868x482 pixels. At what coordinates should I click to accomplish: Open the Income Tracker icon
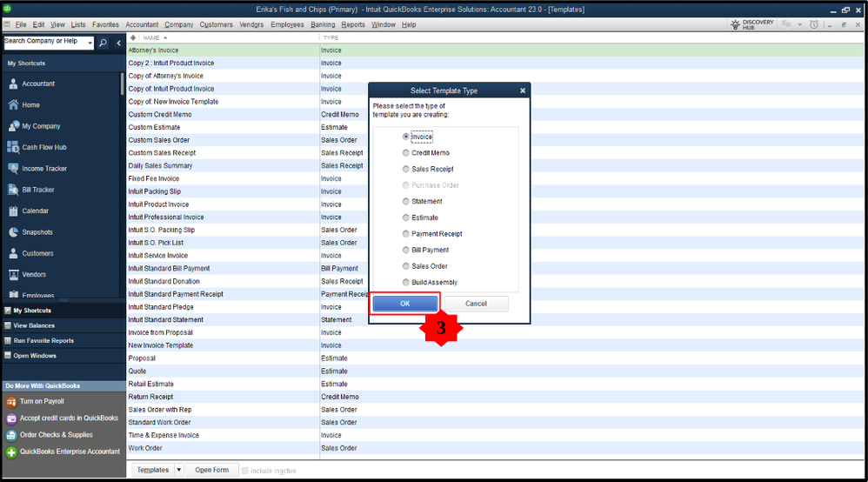pos(13,169)
